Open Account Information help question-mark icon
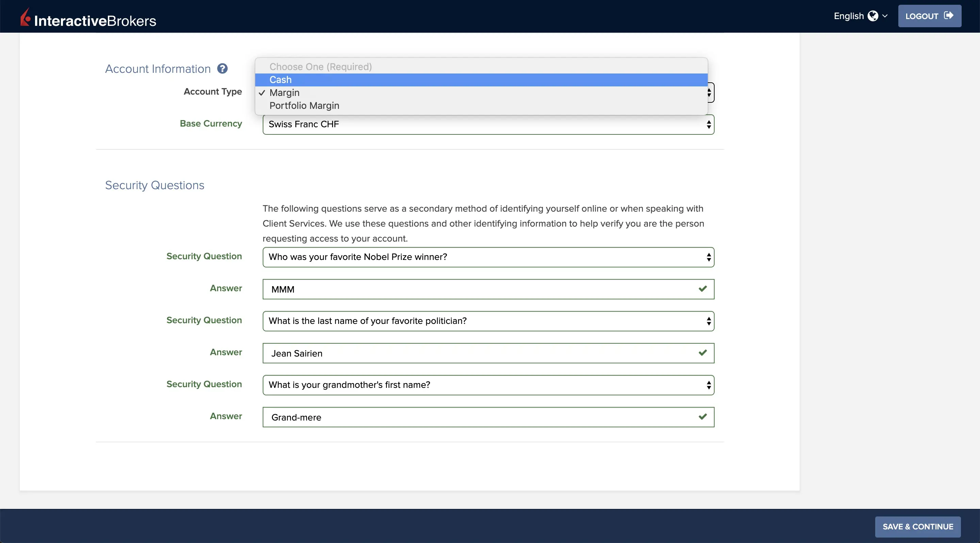This screenshot has height=543, width=980. click(x=222, y=68)
